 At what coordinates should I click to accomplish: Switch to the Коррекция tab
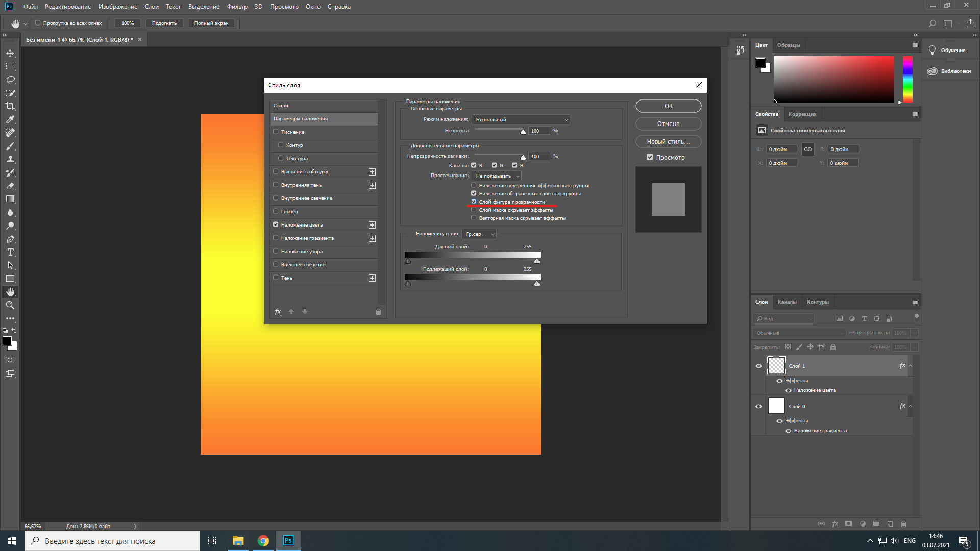point(802,114)
